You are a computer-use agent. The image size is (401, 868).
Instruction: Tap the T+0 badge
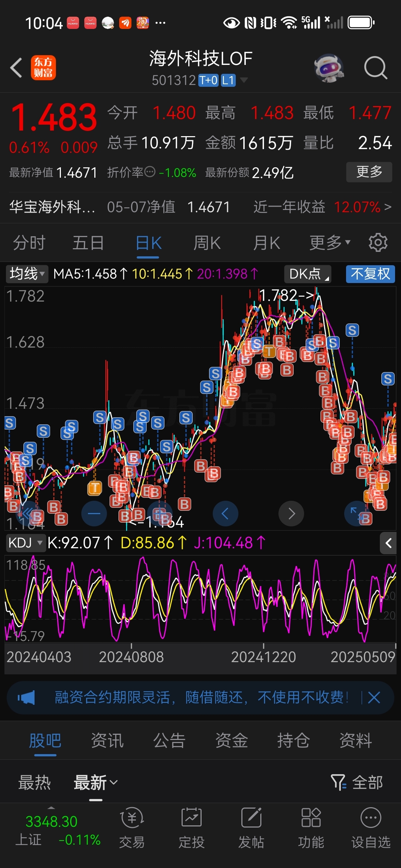click(208, 80)
